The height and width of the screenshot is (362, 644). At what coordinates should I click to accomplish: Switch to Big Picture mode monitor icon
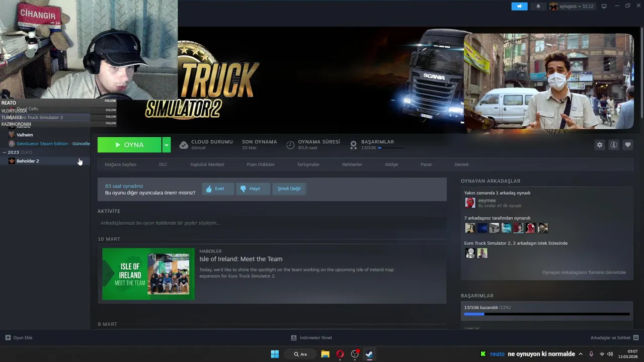[604, 7]
